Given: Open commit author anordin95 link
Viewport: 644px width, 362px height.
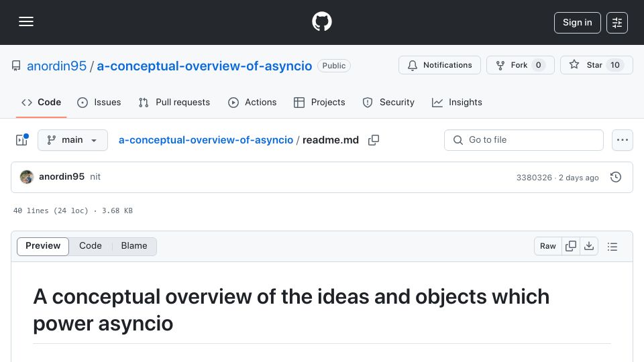Looking at the screenshot, I should pyautogui.click(x=62, y=176).
